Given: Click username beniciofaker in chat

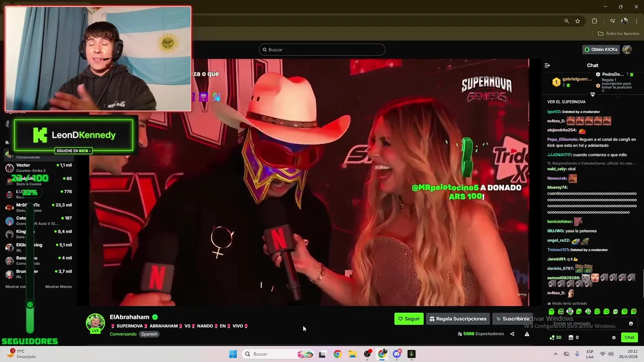Looking at the screenshot, I should pyautogui.click(x=560, y=221).
